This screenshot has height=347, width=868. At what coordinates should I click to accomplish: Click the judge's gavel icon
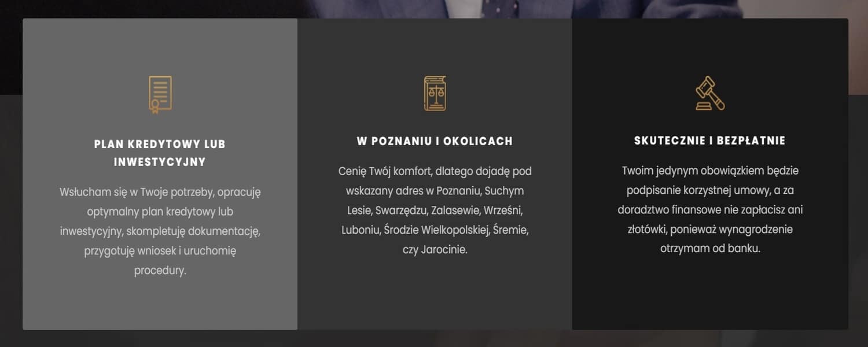point(710,93)
